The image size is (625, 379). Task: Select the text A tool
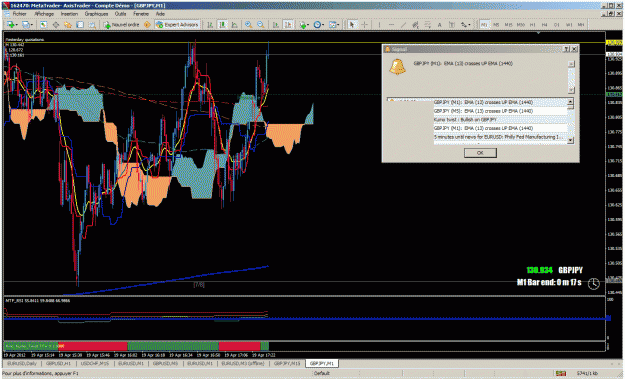pyautogui.click(x=440, y=25)
